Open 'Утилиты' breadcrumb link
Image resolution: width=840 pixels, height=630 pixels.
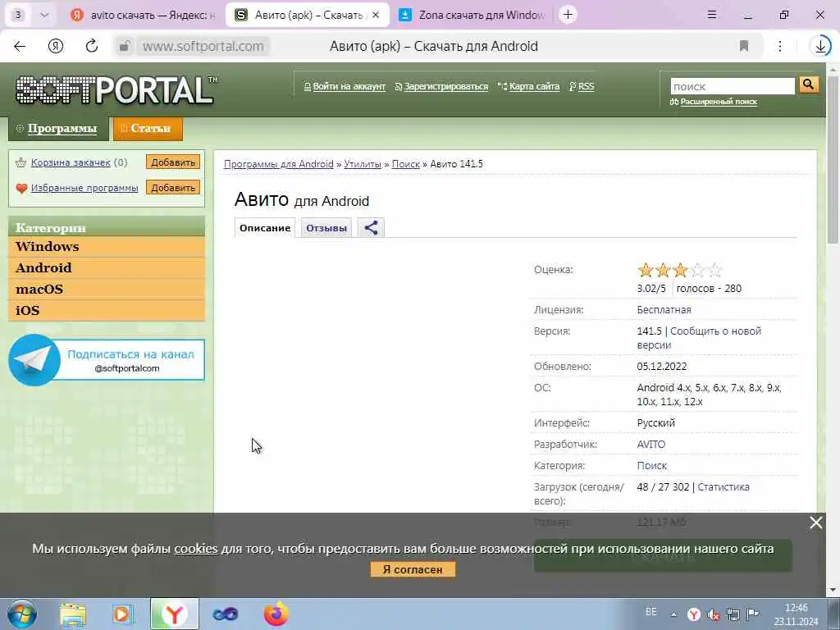click(362, 164)
